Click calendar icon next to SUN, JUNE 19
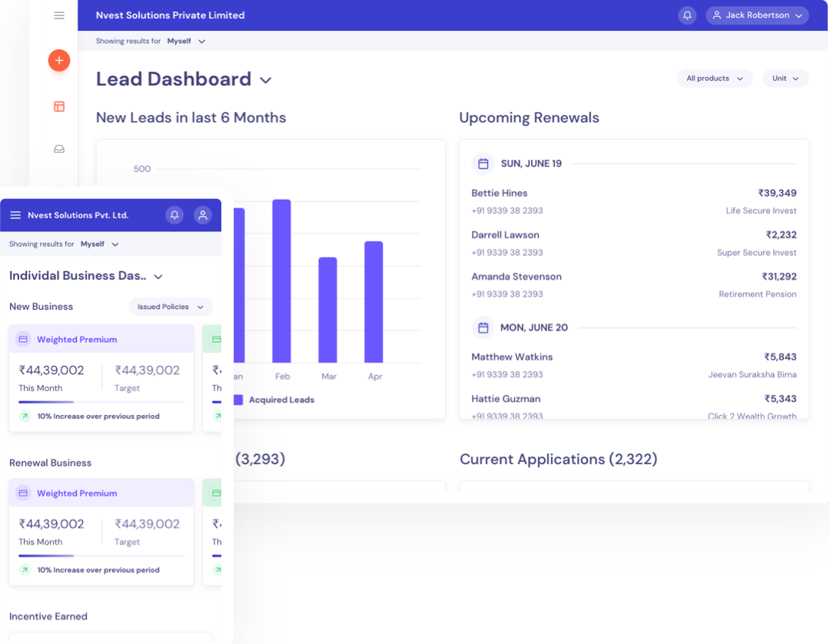 pyautogui.click(x=483, y=164)
